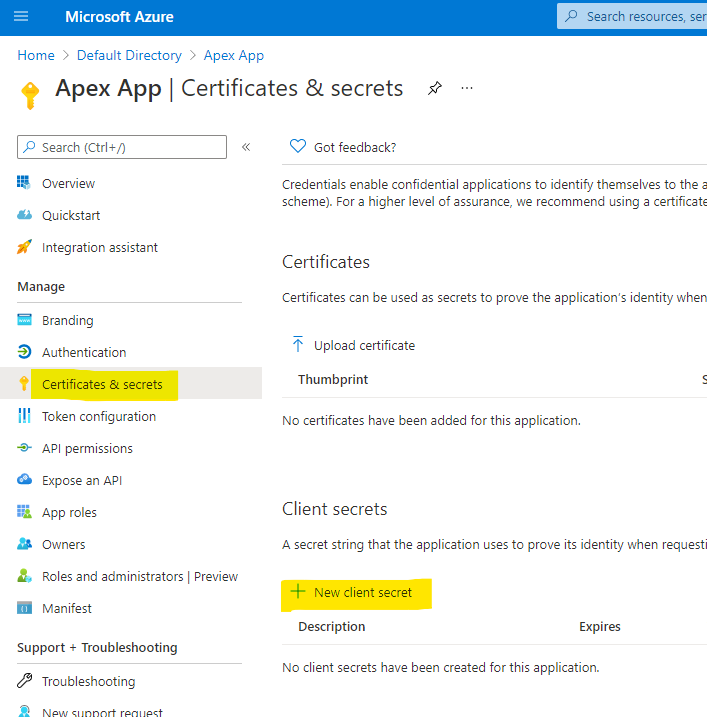Image resolution: width=707 pixels, height=717 pixels.
Task: Open Quickstart in the sidebar
Action: 71,216
